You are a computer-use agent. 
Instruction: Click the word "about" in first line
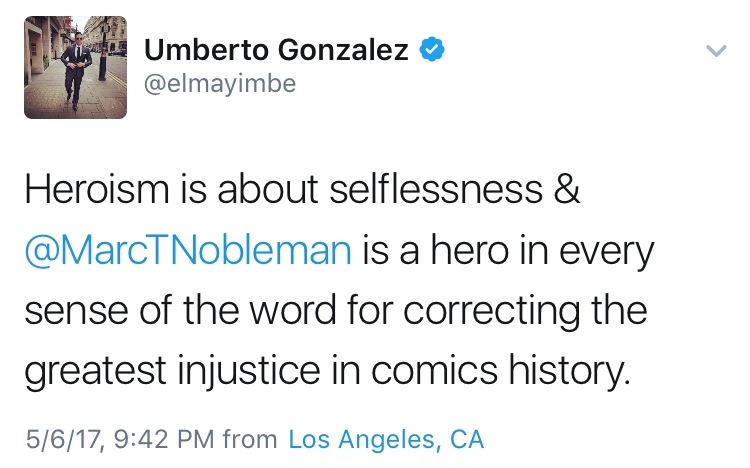(255, 192)
